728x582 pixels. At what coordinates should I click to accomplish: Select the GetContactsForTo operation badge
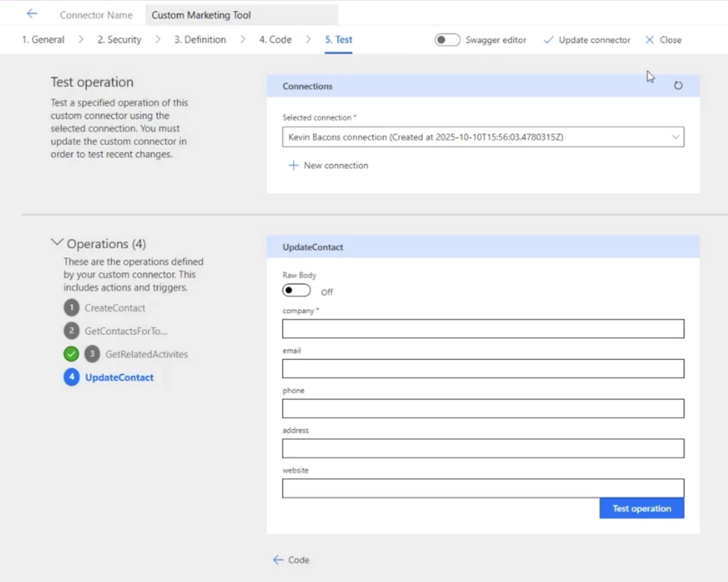[x=72, y=330]
